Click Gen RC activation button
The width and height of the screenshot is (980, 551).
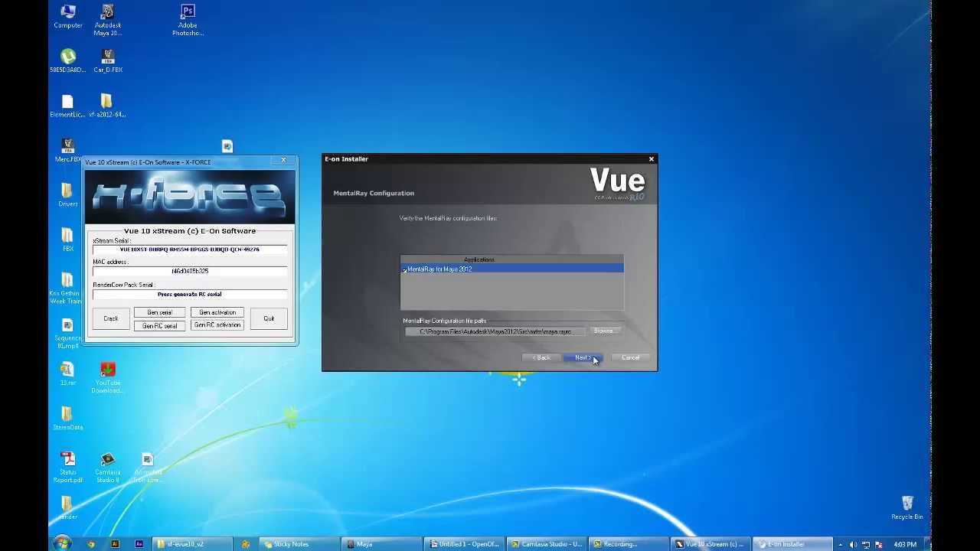pyautogui.click(x=217, y=325)
